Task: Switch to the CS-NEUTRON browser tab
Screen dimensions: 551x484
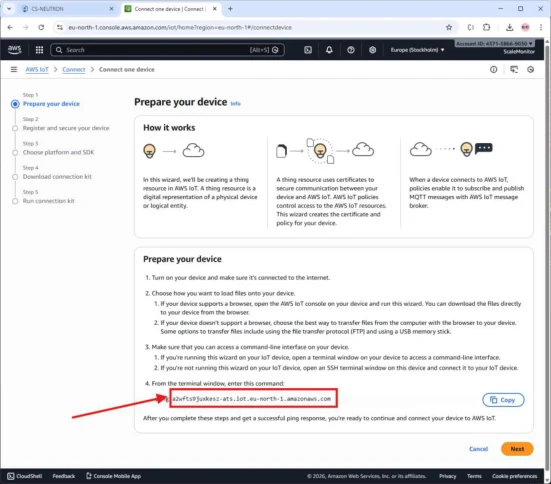Action: tap(66, 9)
